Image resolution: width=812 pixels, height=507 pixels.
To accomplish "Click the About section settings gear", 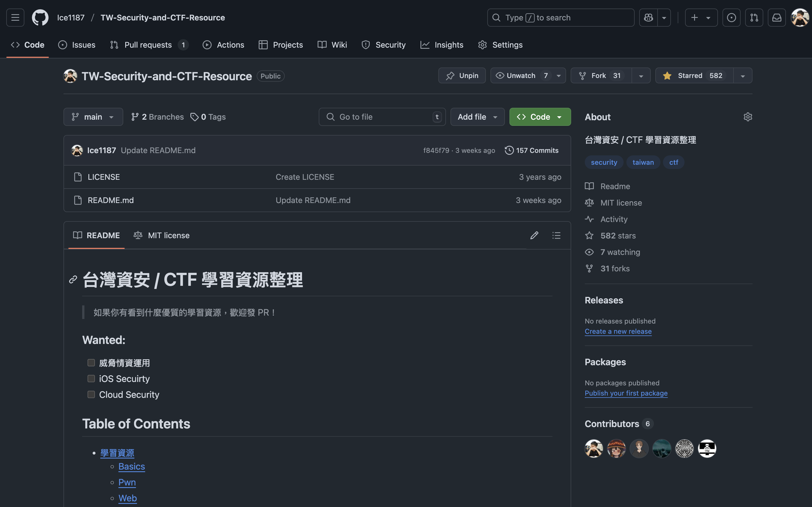I will [748, 117].
